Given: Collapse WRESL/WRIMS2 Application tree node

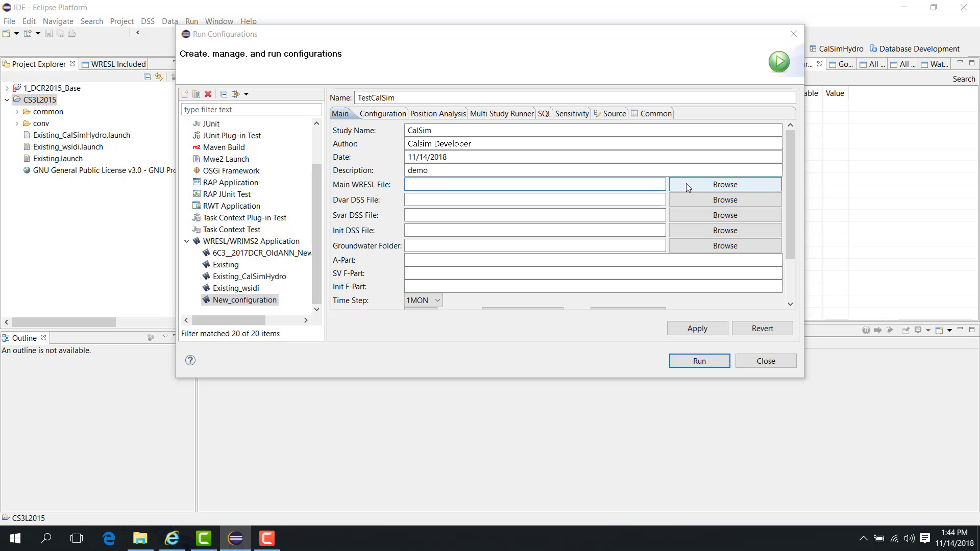Looking at the screenshot, I should click(x=186, y=241).
